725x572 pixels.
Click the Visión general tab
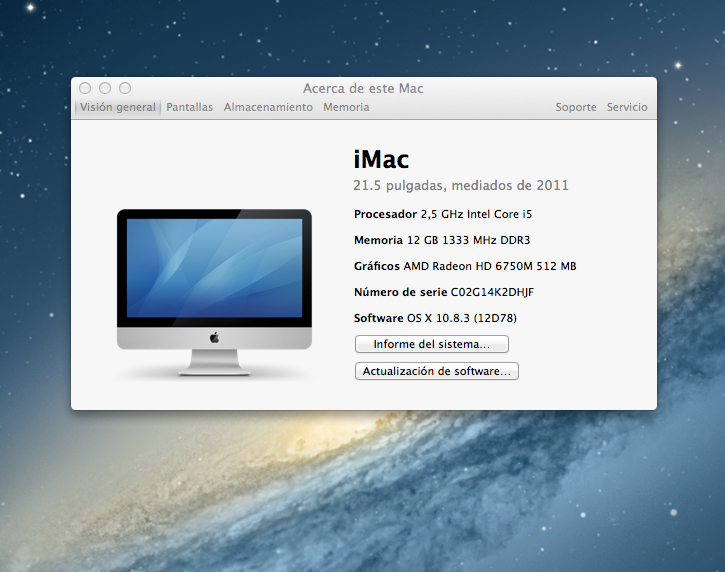(117, 107)
